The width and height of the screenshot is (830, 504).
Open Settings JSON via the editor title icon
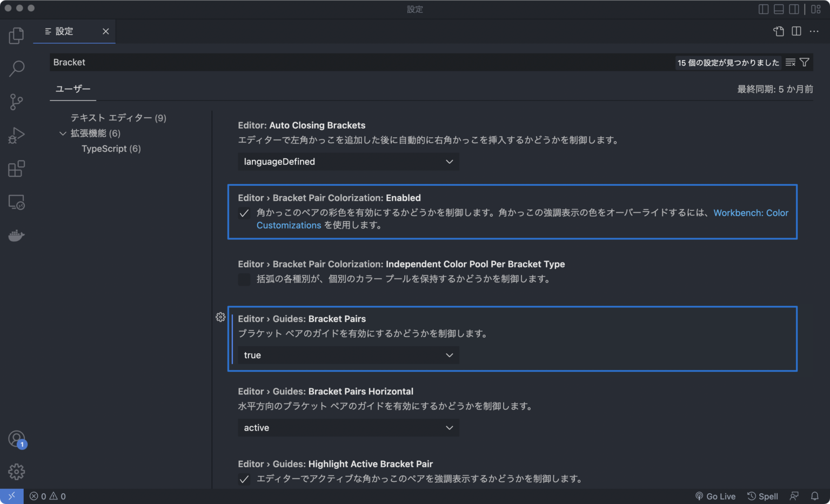[778, 31]
